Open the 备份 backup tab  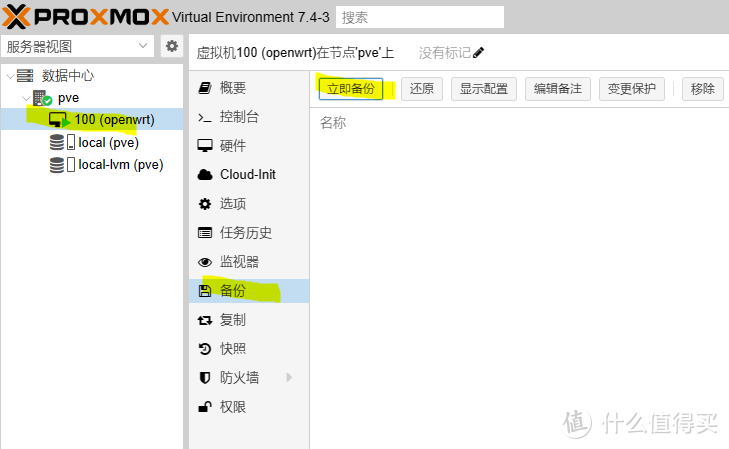[x=249, y=291]
